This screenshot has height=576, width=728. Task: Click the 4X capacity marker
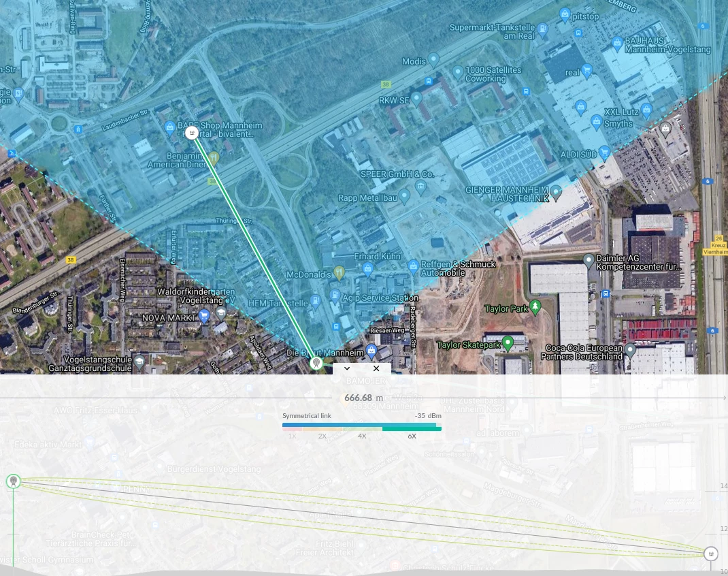click(x=362, y=436)
